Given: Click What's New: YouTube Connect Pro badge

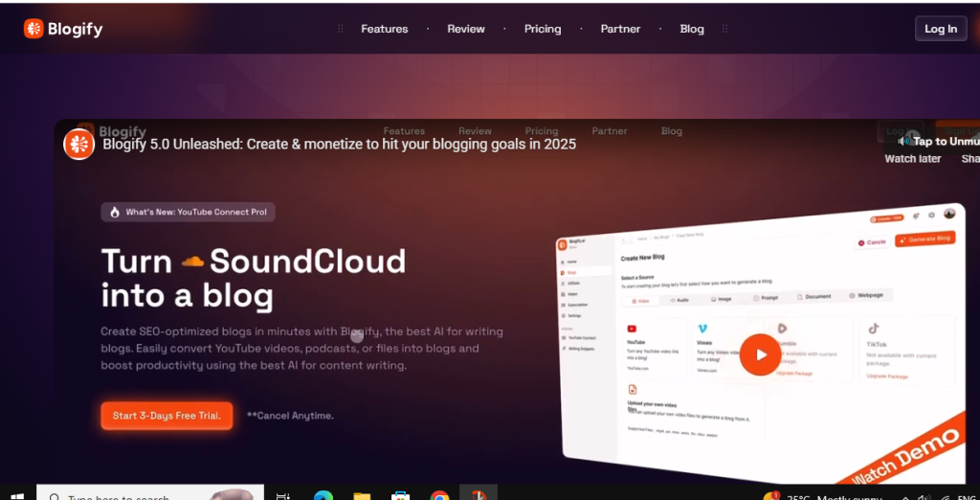Looking at the screenshot, I should (189, 212).
